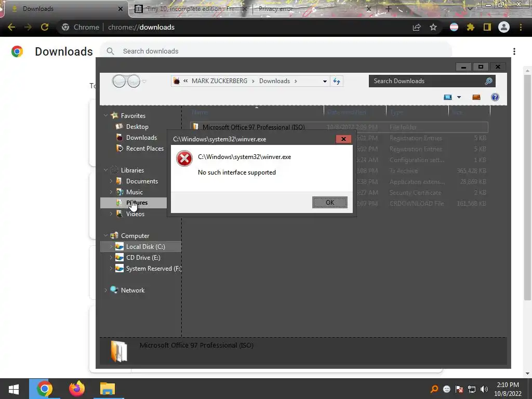Click Downloads in the address breadcrumb
The height and width of the screenshot is (399, 532).
[274, 81]
